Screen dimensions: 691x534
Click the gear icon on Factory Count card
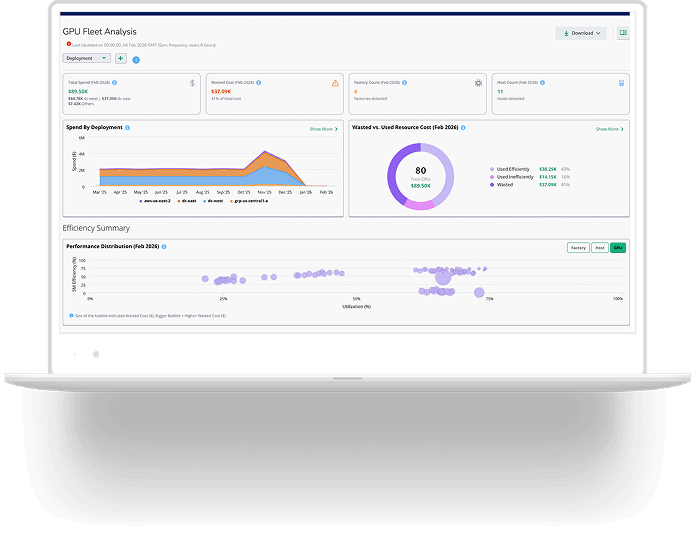[x=478, y=83]
